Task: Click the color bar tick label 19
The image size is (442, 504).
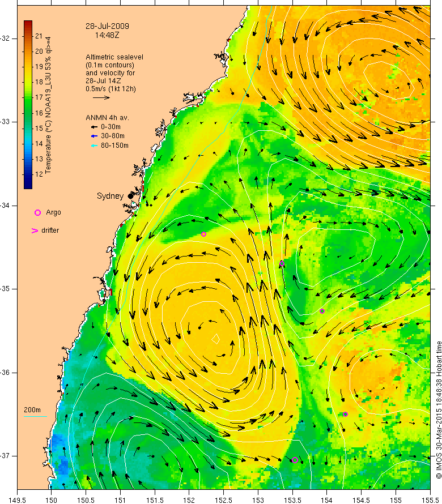Action: (39, 67)
